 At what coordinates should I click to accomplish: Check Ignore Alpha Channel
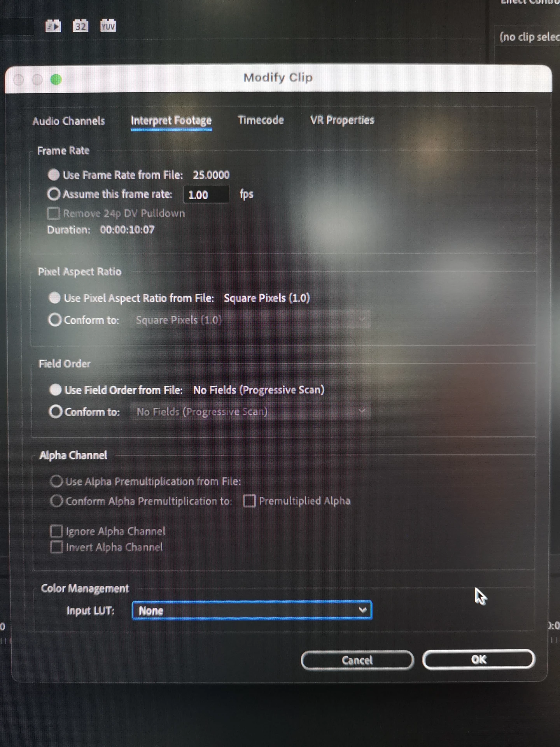pos(56,531)
